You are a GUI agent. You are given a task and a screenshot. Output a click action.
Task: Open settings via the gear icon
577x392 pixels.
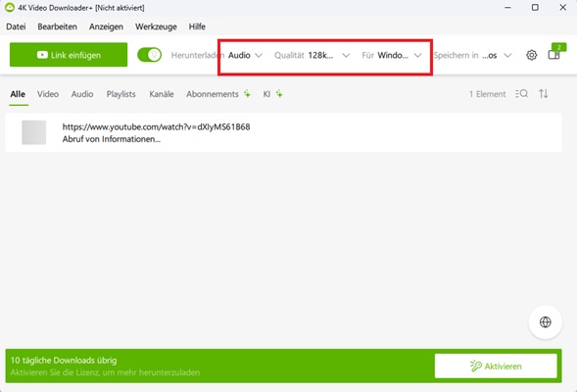coord(531,55)
